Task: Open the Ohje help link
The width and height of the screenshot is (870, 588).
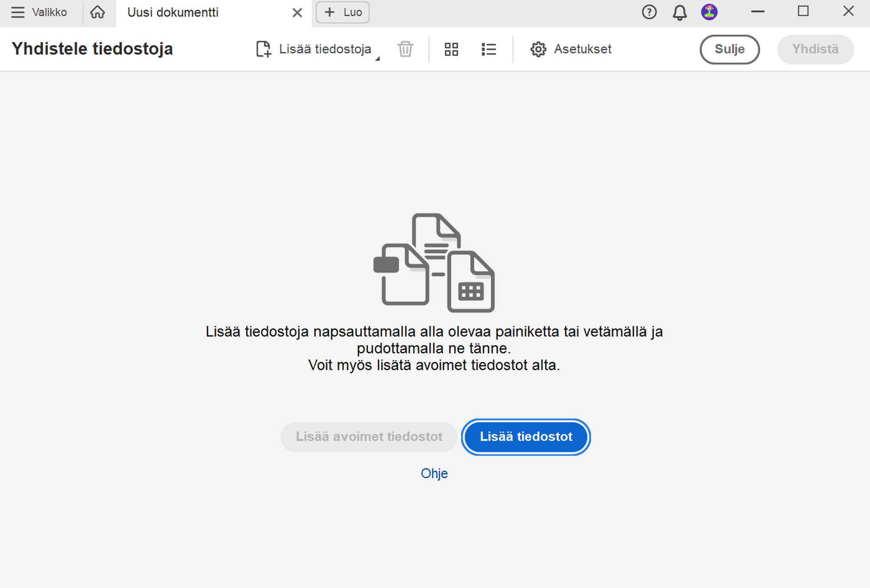Action: point(434,473)
